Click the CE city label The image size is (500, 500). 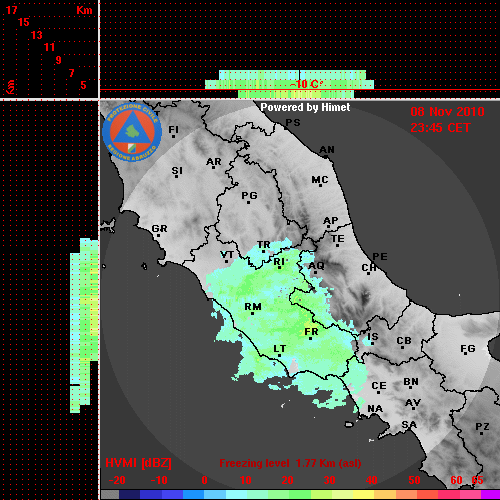click(379, 386)
